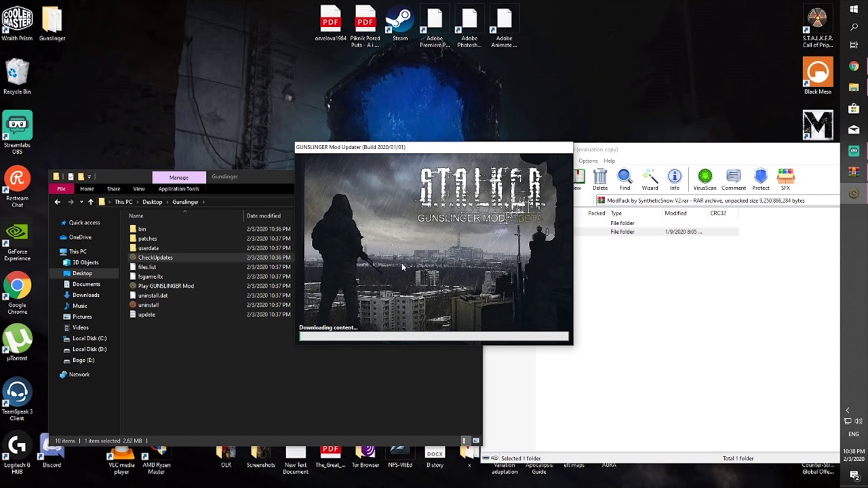The height and width of the screenshot is (488, 868).
Task: Open the Help menu in WinRAR
Action: pos(610,161)
